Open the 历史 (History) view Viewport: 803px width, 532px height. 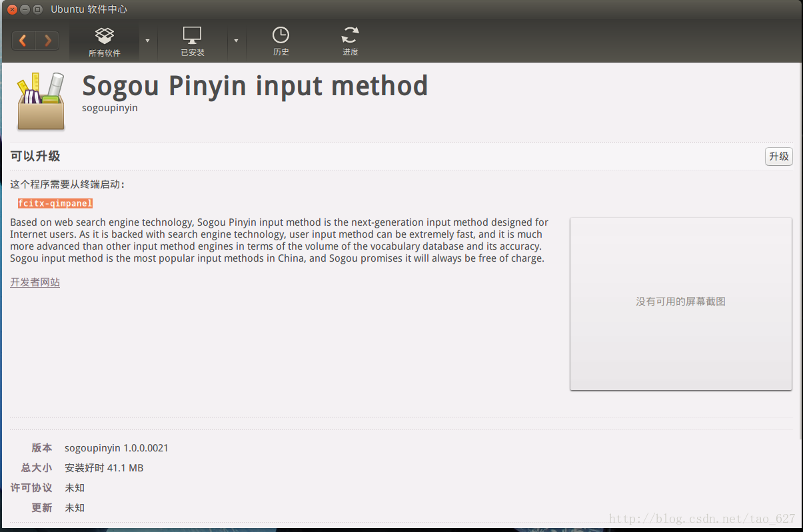point(281,42)
